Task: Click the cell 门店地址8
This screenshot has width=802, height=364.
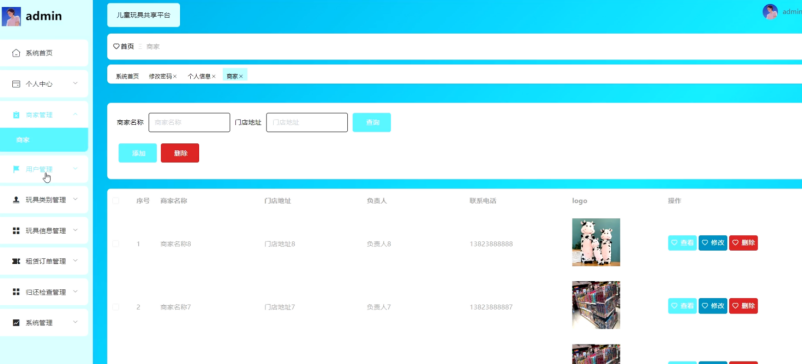Action: coord(280,244)
